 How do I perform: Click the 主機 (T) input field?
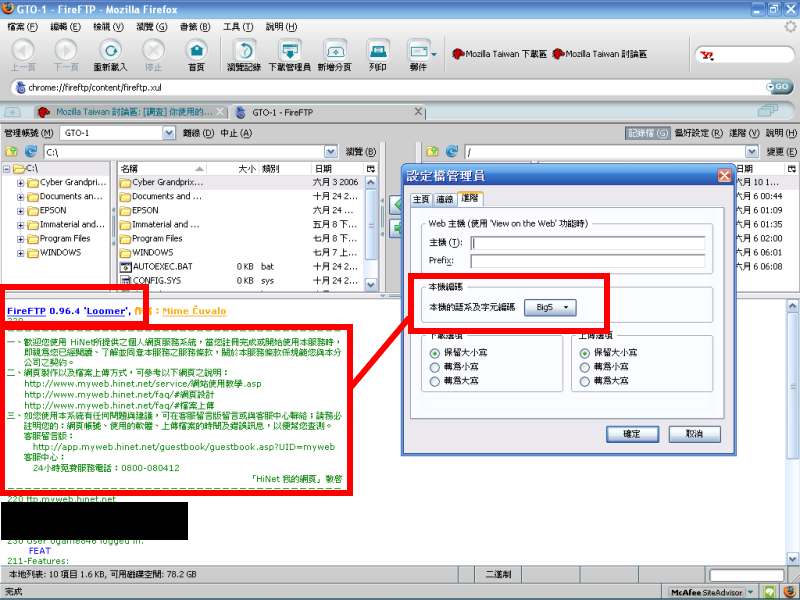[588, 243]
